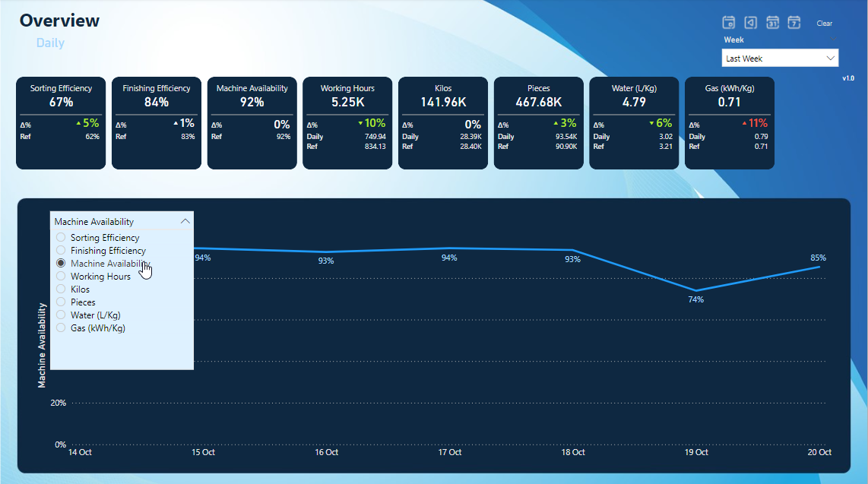
Task: Select the Finishing Efficiency radio option
Action: [61, 251]
